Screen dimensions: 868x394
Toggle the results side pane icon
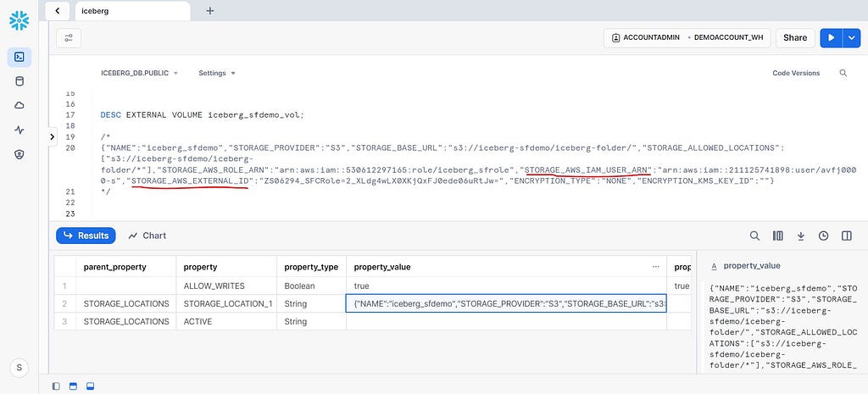[847, 236]
